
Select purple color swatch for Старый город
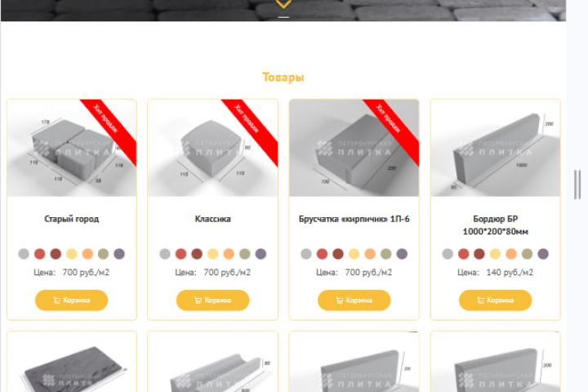119,254
